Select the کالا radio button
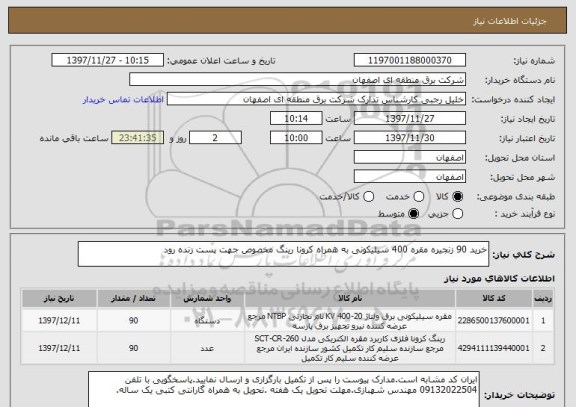Image resolution: width=576 pixels, height=407 pixels. tap(457, 197)
